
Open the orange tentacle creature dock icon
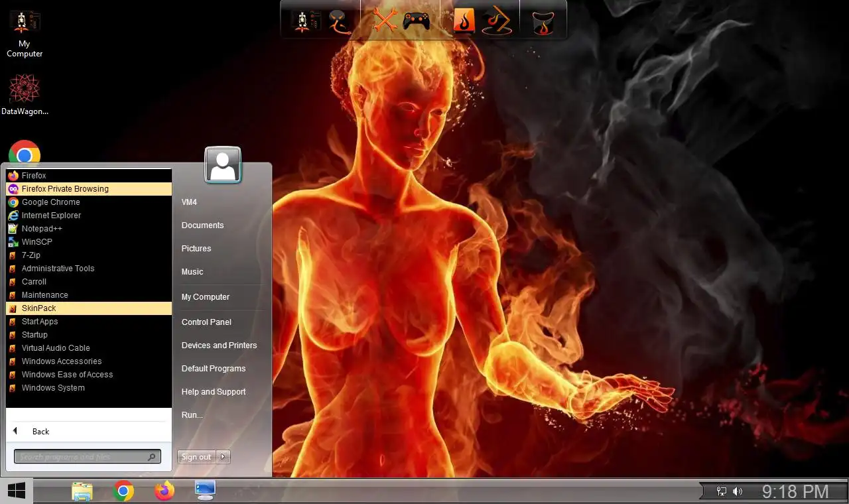click(x=339, y=21)
